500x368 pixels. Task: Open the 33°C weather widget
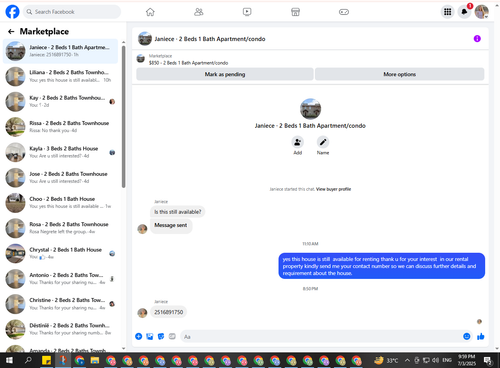click(386, 360)
